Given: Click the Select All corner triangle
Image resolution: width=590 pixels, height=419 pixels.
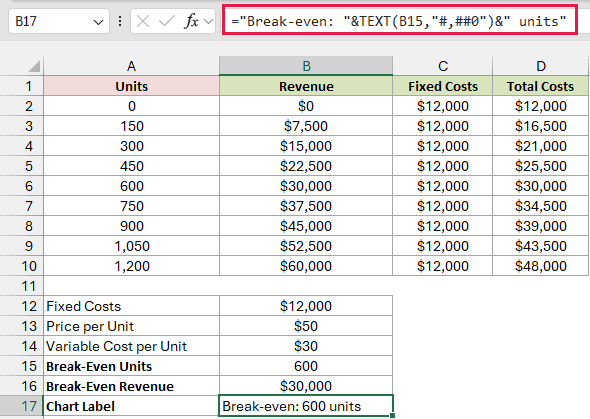Looking at the screenshot, I should 34,66.
